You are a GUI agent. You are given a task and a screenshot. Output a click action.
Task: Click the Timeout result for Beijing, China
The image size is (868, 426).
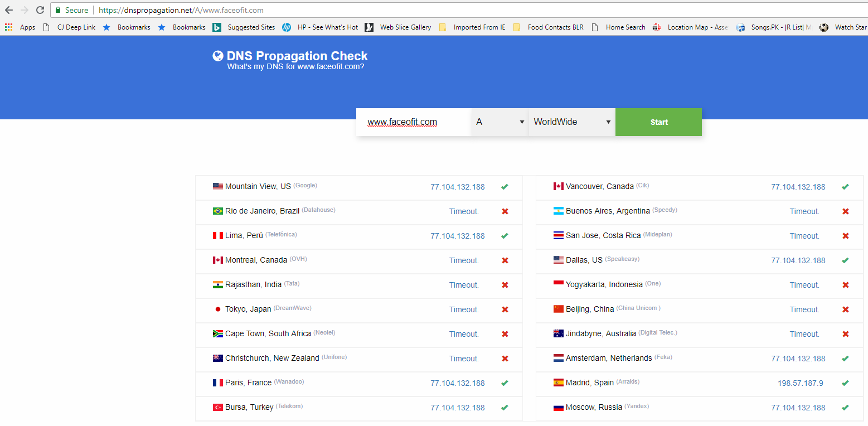(804, 309)
